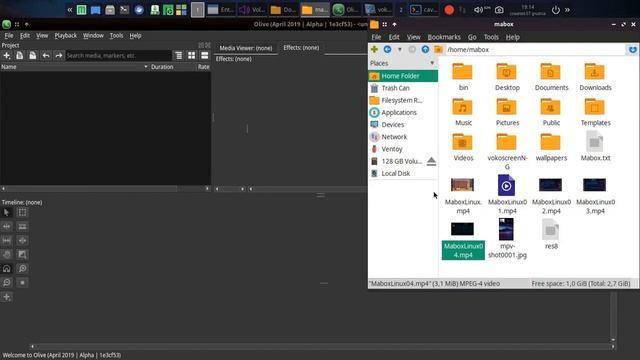Click Open Project icon in Olive toolbar
640x360 pixels.
20,56
